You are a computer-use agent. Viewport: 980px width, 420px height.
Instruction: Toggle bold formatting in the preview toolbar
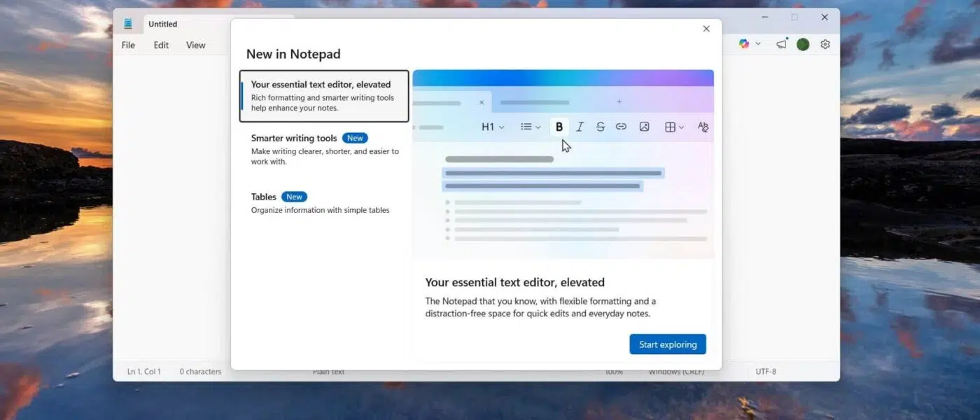pos(559,127)
